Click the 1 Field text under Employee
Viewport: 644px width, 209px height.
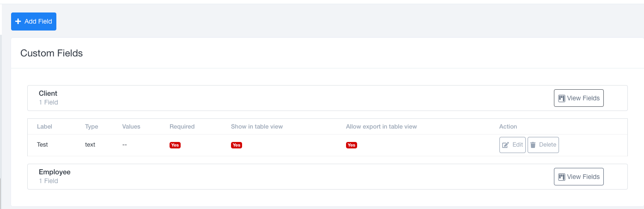tap(49, 181)
